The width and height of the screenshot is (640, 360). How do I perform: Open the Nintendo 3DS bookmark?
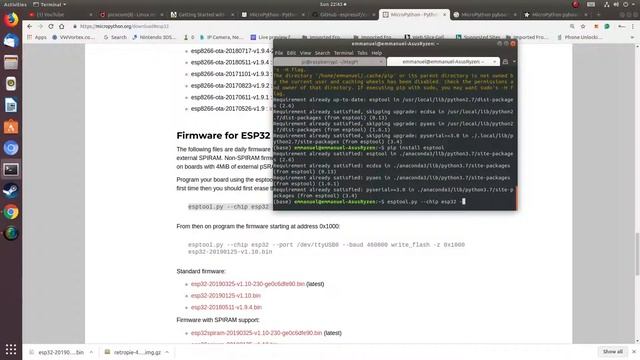click(x=154, y=37)
